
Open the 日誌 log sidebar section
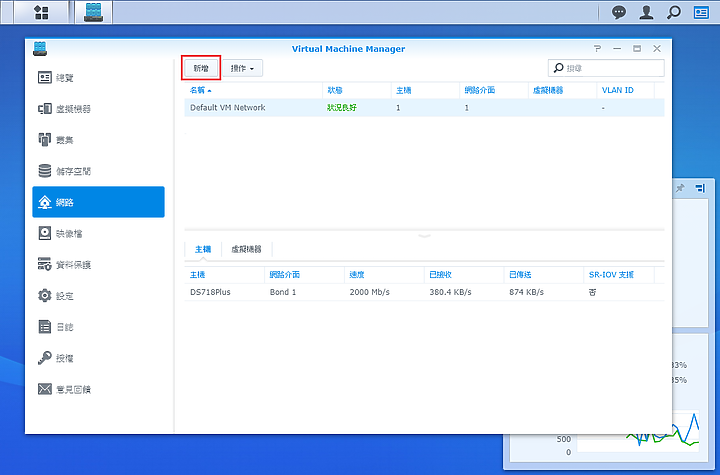coord(98,327)
